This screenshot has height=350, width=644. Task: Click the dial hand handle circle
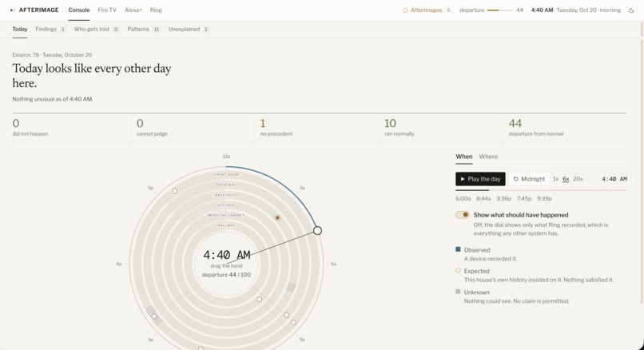(317, 230)
